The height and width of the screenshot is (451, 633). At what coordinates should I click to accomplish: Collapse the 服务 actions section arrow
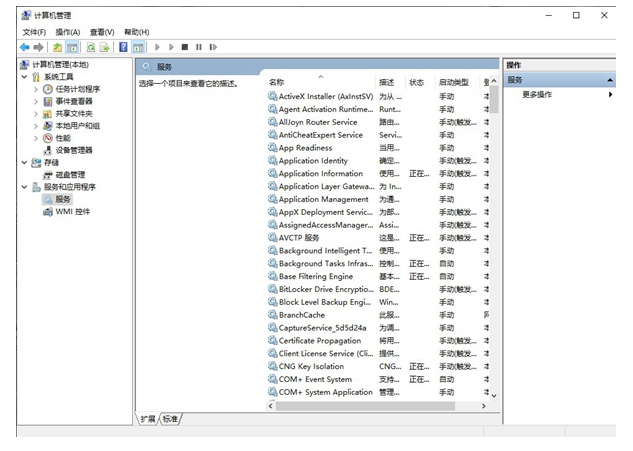[x=609, y=80]
